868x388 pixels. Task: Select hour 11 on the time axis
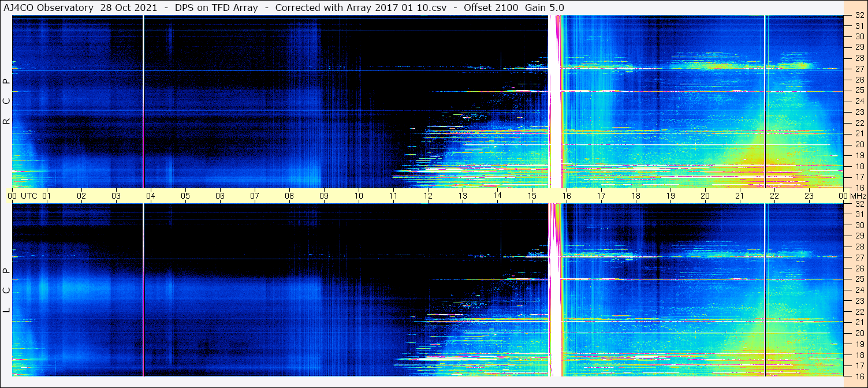pyautogui.click(x=393, y=196)
